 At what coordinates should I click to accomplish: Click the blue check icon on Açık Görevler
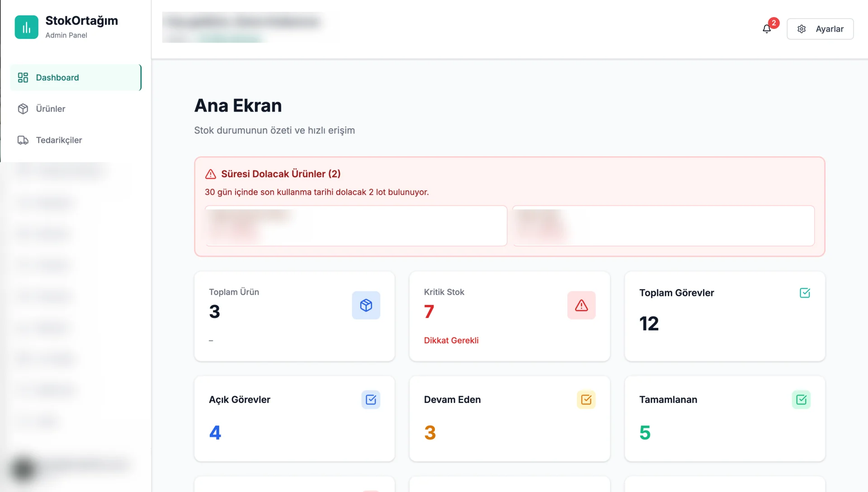coord(371,400)
